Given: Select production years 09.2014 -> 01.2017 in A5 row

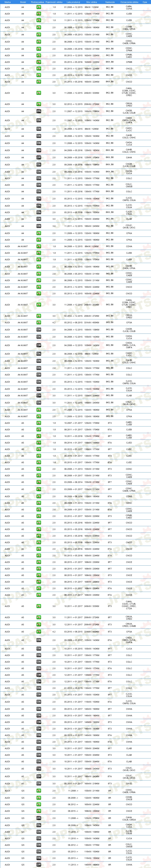Looking at the screenshot, I should [74, 443].
